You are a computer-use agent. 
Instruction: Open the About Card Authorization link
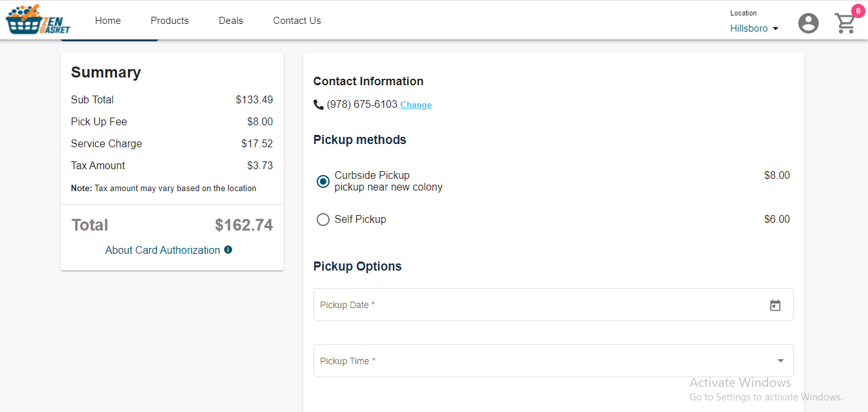pos(163,251)
